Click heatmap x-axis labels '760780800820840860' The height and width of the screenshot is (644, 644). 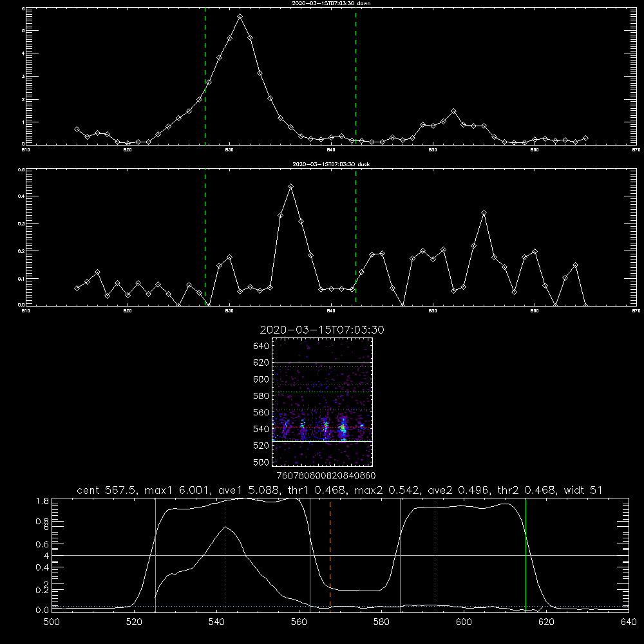pyautogui.click(x=326, y=475)
